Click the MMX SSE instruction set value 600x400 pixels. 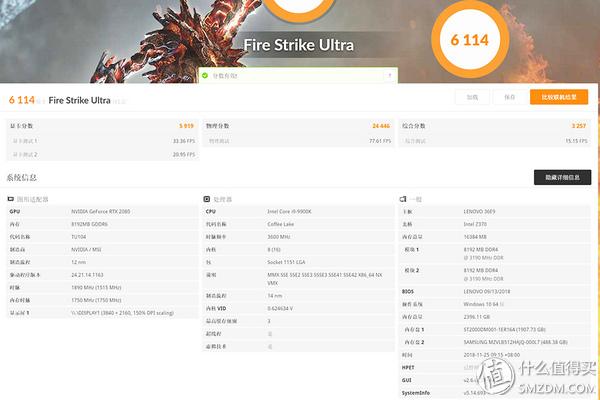[x=324, y=279]
